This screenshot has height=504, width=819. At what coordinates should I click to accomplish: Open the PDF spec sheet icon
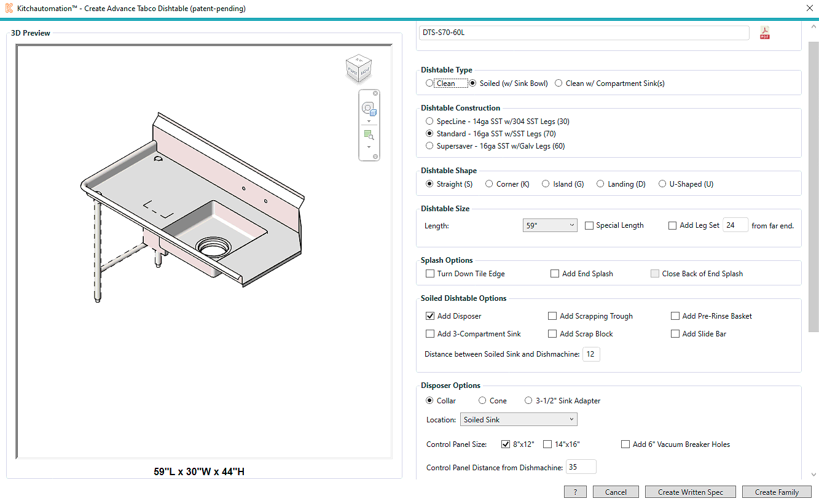765,33
